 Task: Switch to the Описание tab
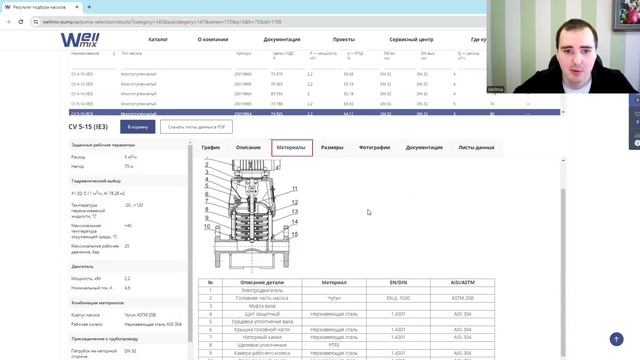click(x=248, y=147)
